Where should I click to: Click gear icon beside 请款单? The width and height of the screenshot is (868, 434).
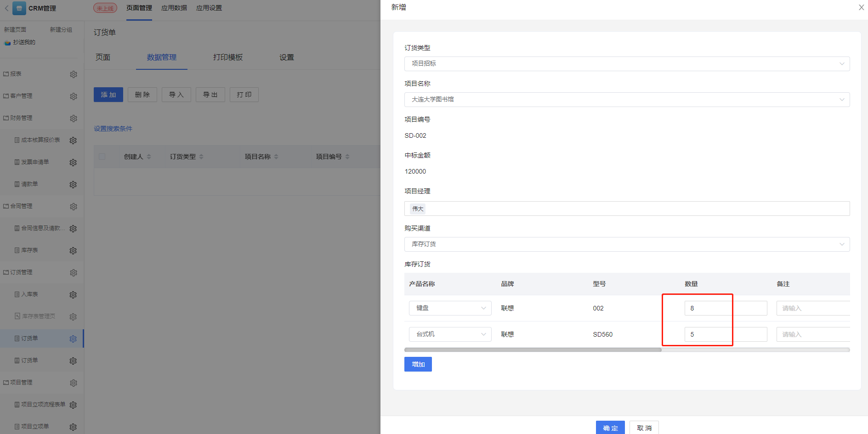coord(73,185)
